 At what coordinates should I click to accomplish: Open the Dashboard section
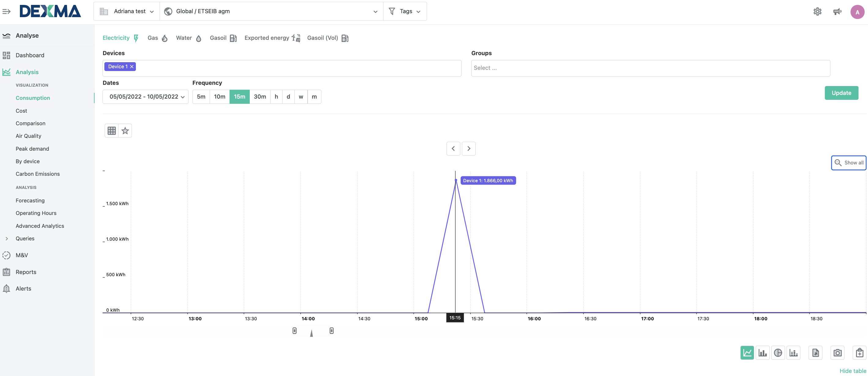pos(30,55)
